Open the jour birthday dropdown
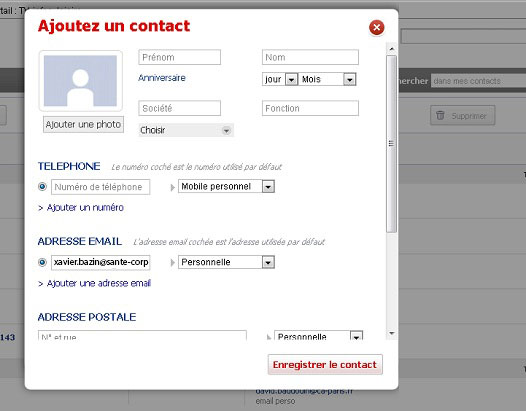The image size is (526, 411). tap(280, 79)
